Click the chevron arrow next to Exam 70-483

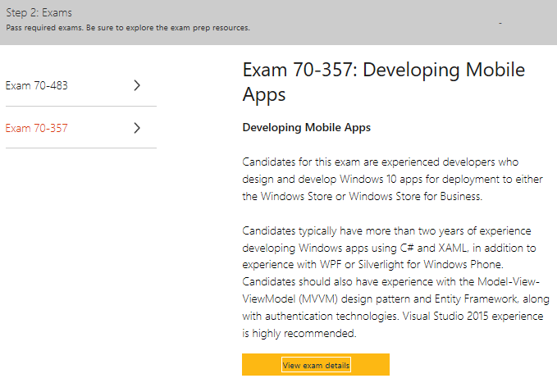pos(137,85)
